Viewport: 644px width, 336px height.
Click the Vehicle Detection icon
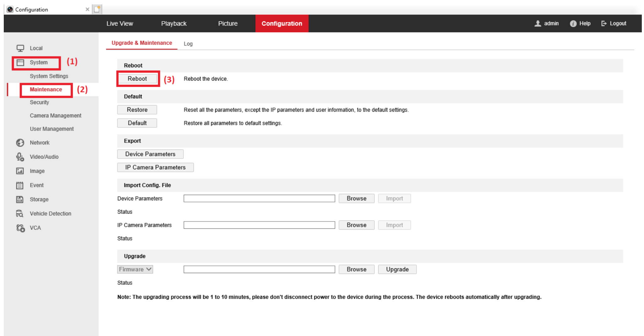pyautogui.click(x=20, y=214)
